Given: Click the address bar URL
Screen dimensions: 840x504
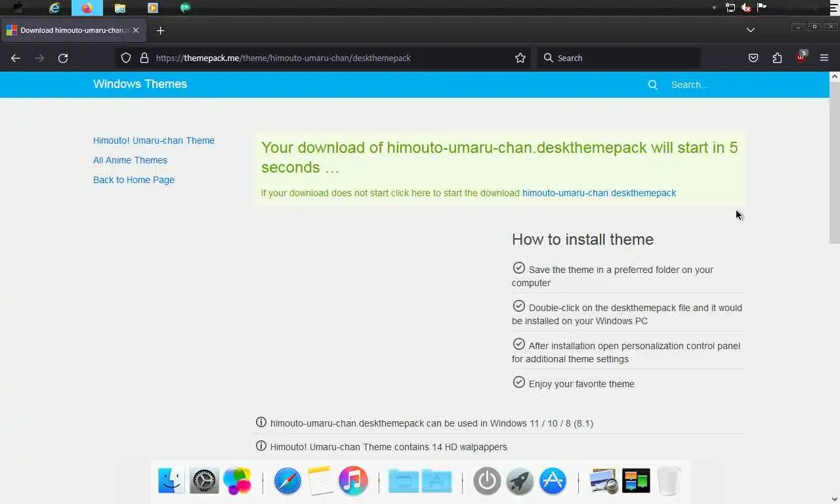Looking at the screenshot, I should [283, 58].
